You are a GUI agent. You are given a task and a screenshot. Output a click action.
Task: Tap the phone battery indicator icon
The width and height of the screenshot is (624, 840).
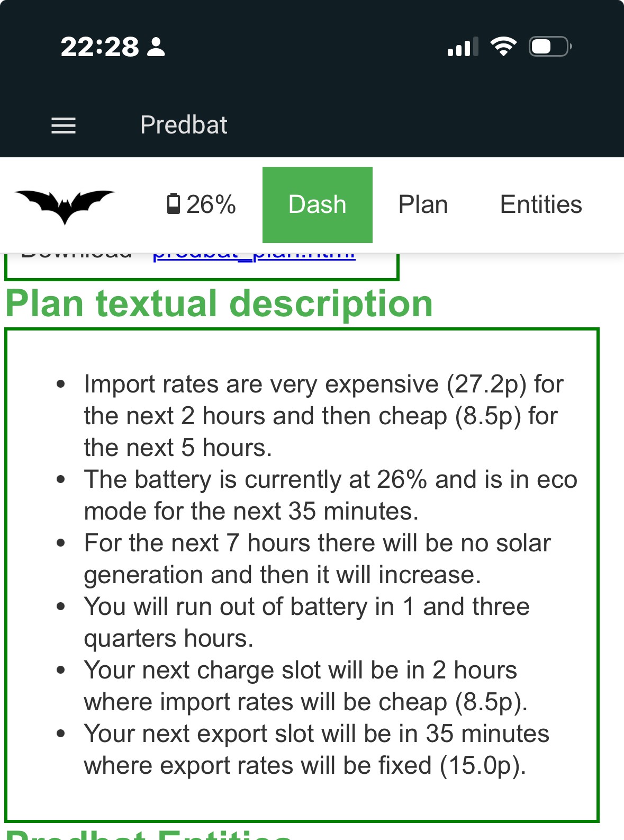click(x=550, y=47)
